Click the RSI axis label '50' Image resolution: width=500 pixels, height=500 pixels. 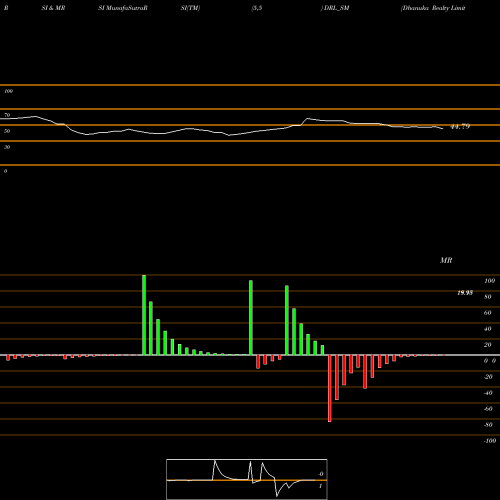(x=7, y=131)
